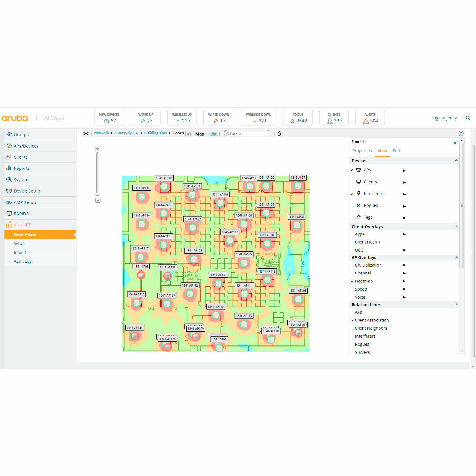Toggle the APs device checkbox
The image size is (476, 476).
click(352, 170)
